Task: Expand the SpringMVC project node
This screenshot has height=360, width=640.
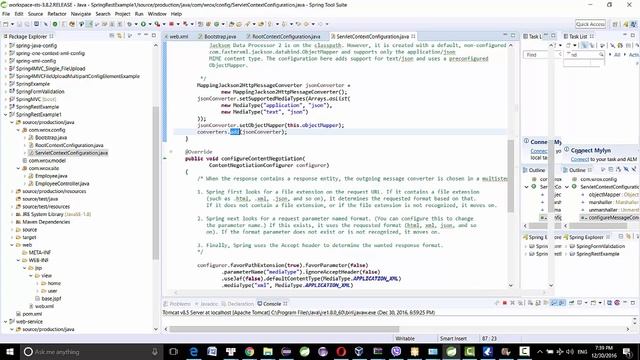Action: coord(6,99)
